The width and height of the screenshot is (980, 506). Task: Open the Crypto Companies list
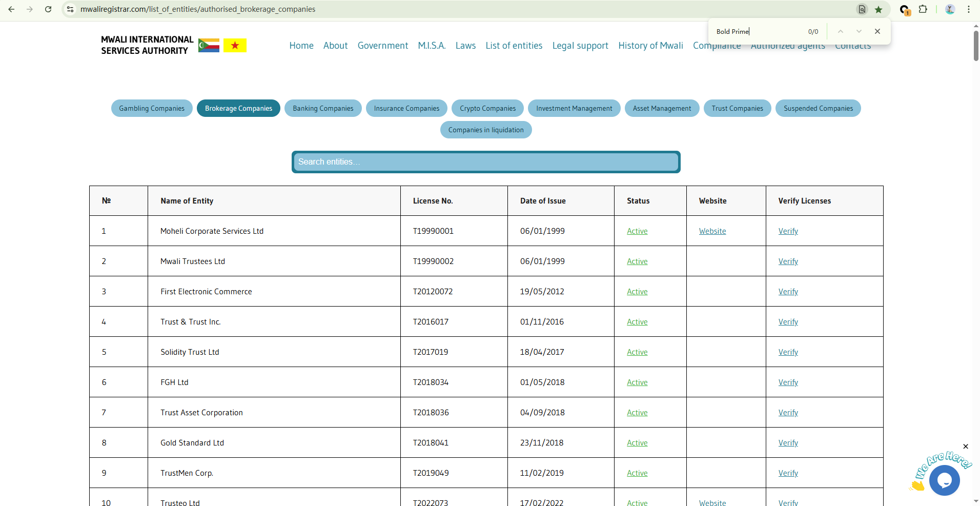[487, 108]
